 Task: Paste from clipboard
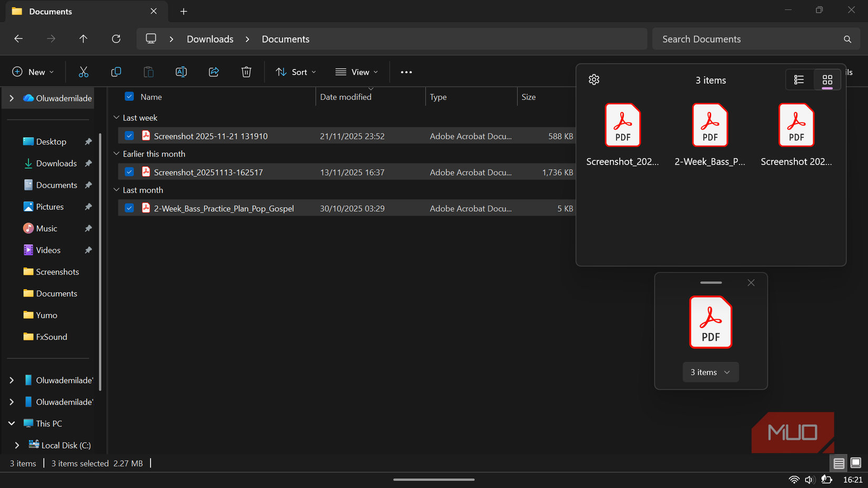tap(148, 72)
